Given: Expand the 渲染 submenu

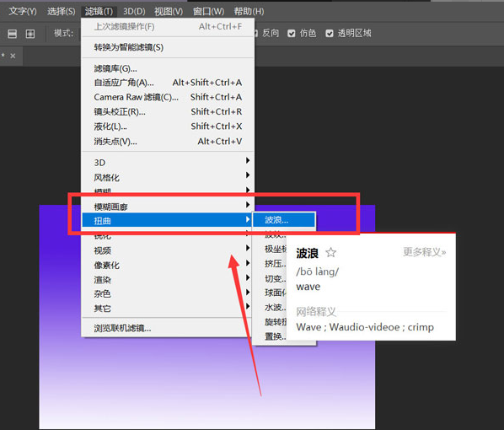Looking at the screenshot, I should click(x=168, y=279).
